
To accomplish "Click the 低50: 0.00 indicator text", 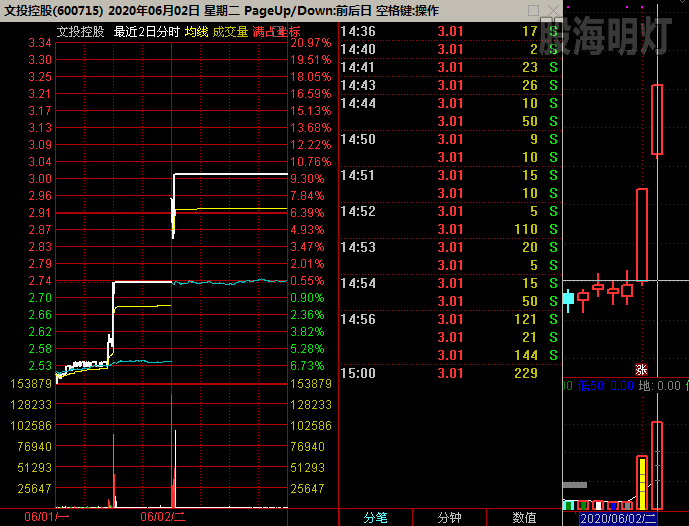I will 606,386.
